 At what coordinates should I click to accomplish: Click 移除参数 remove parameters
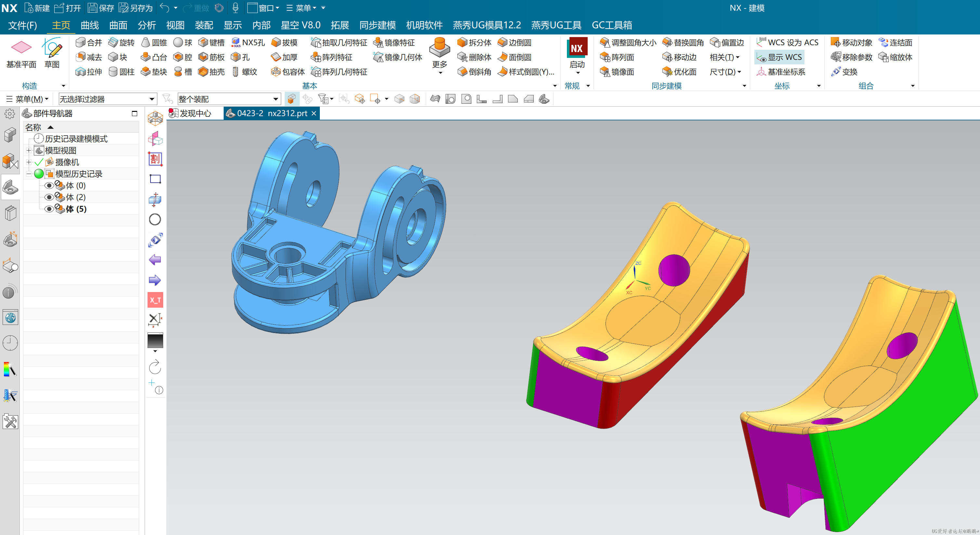tap(851, 57)
